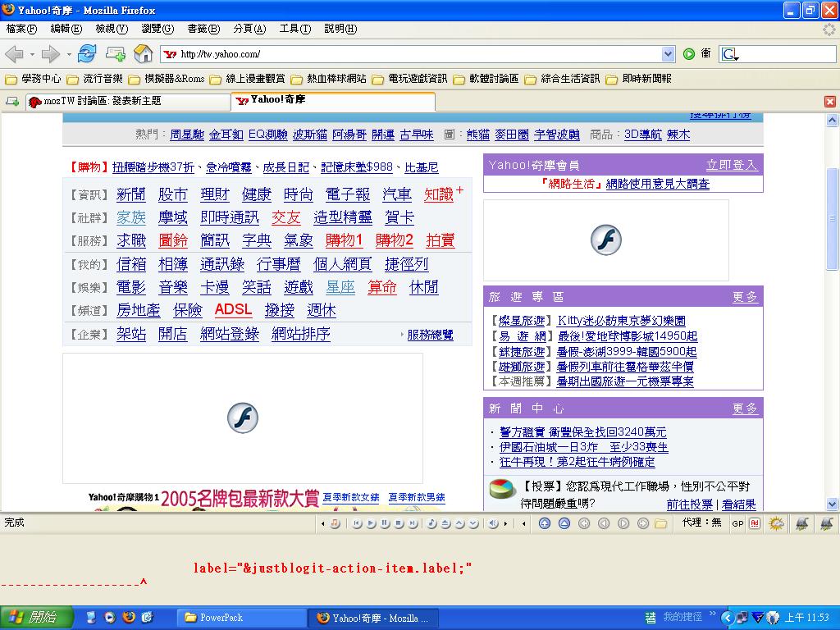Screen dimensions: 840x630
Task: Close the current tab with red X
Action: click(x=829, y=101)
